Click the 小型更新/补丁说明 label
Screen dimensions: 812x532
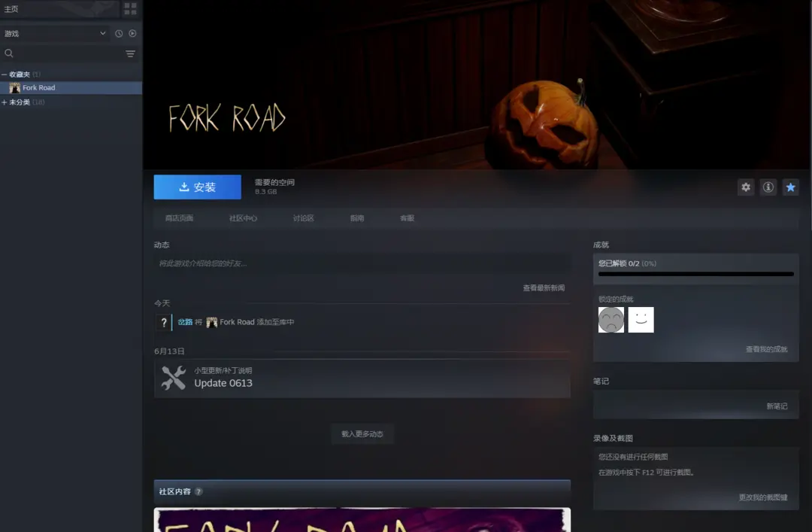point(223,370)
